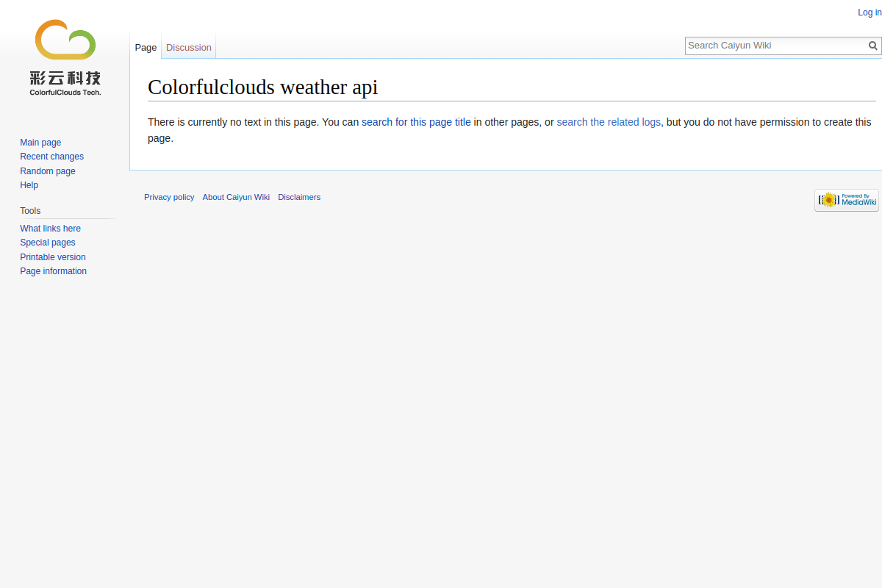Click What links here tool
The image size is (882, 588).
point(50,229)
